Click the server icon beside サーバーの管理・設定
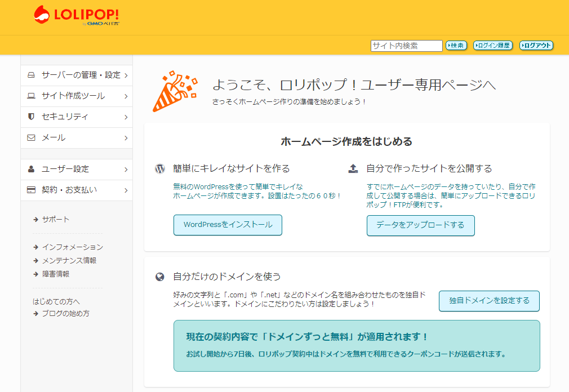This screenshot has height=392, width=569. point(31,75)
